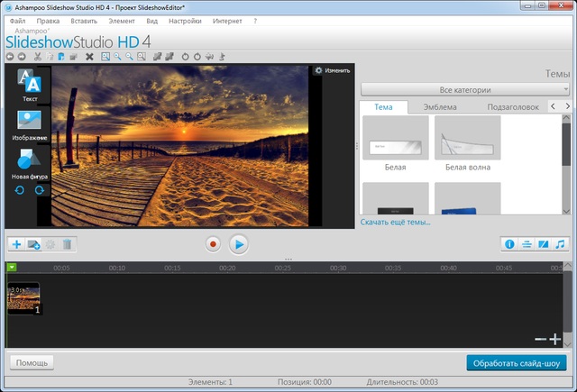The width and height of the screenshot is (577, 392).
Task: Select the Изображение image tool
Action: (x=29, y=122)
